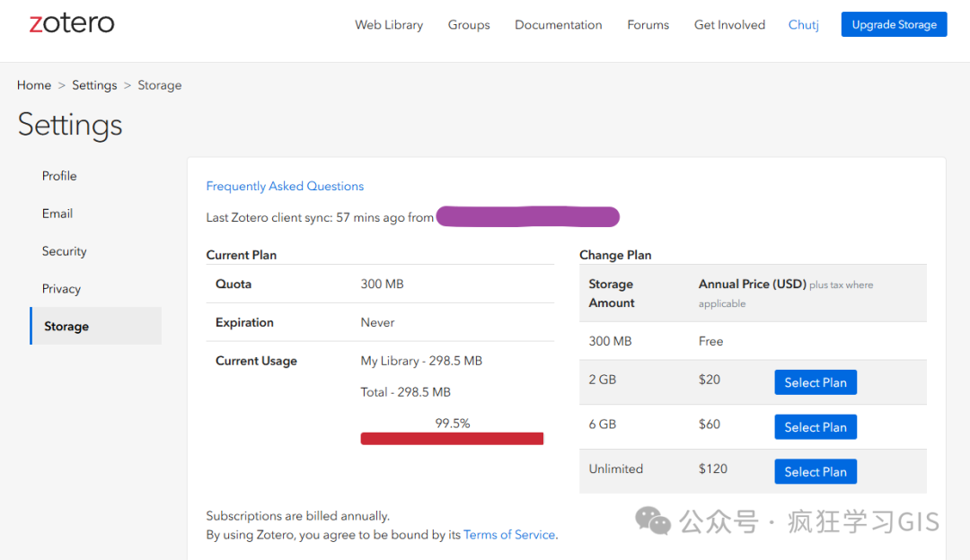This screenshot has width=970, height=560.
Task: Click the 6 GB storage amount cell
Action: pyautogui.click(x=602, y=424)
